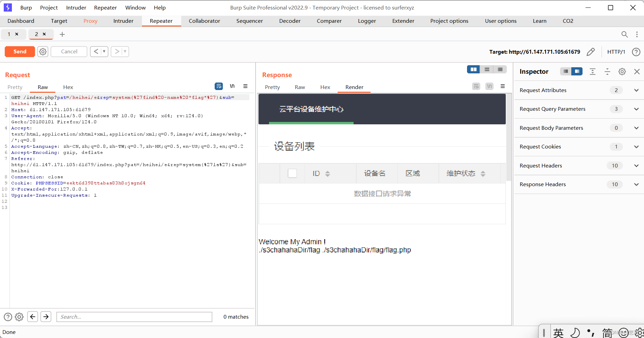The image size is (644, 338).
Task: Close the Inspector panel
Action: (x=637, y=71)
